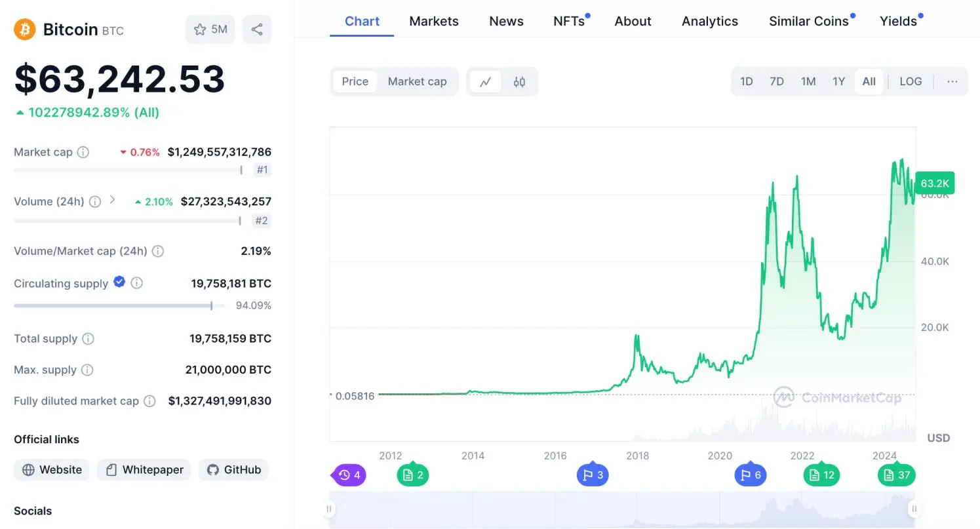Switch to the Markets tab
This screenshot has height=529, width=980.
coord(434,21)
